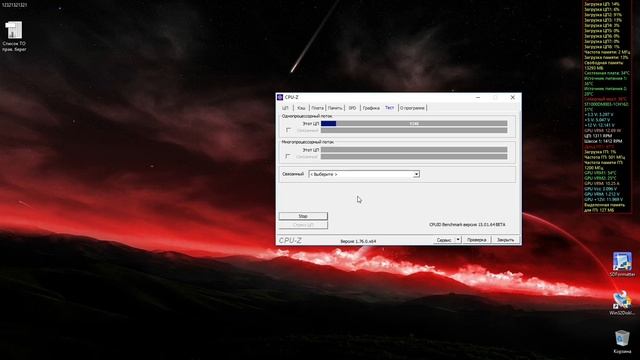Click the multi-thread Этот ЦП score bar
The width and height of the screenshot is (640, 360).
pyautogui.click(x=414, y=150)
